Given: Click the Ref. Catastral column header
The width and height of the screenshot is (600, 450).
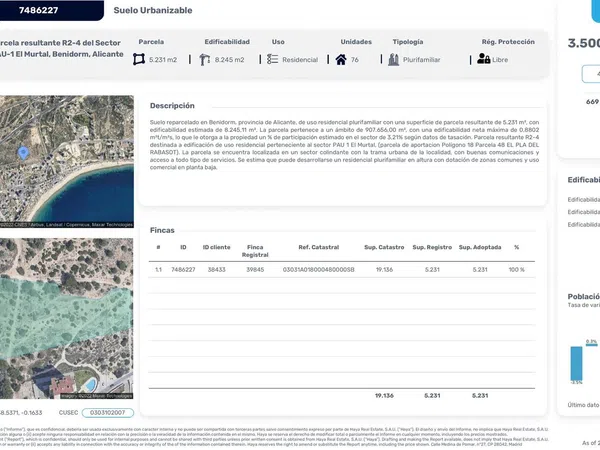Looking at the screenshot, I should (x=319, y=247).
